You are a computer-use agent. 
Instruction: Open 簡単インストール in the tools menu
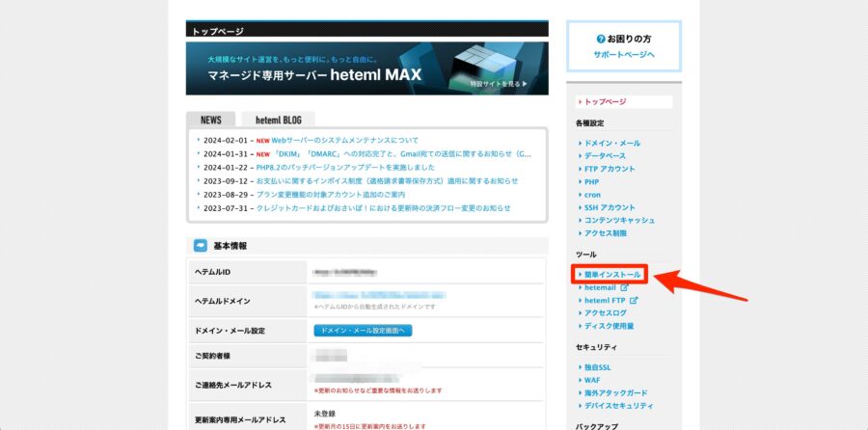(x=611, y=275)
